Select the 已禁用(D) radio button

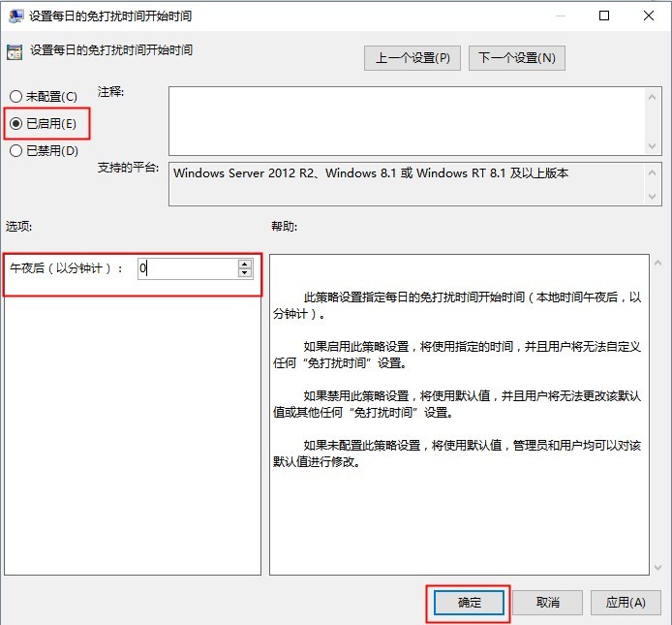click(15, 151)
